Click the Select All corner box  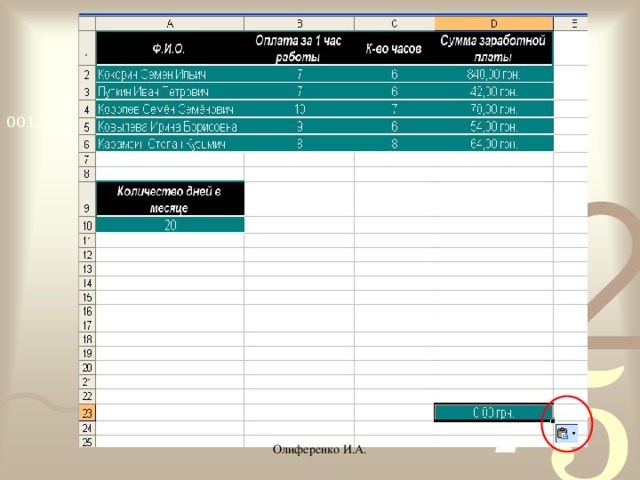(87, 24)
